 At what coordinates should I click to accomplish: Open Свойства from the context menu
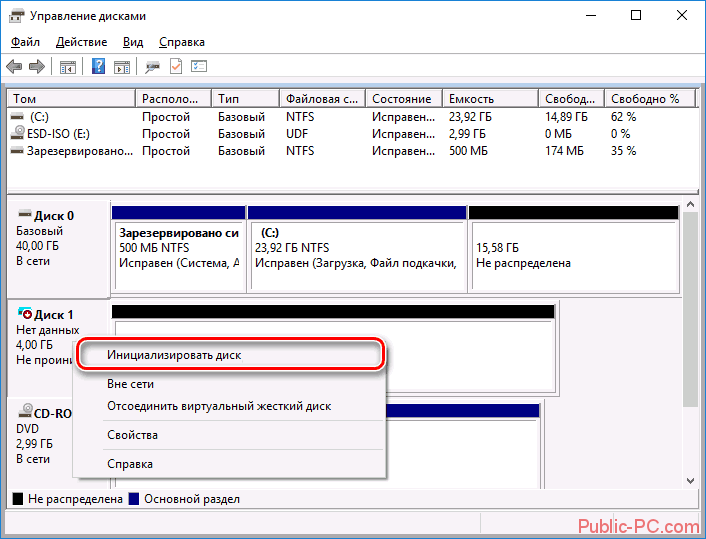point(132,435)
